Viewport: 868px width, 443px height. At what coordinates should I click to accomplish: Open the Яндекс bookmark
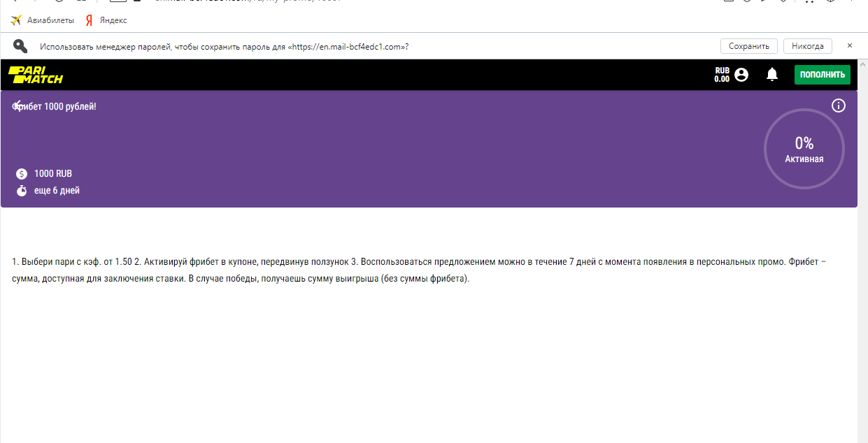point(106,20)
